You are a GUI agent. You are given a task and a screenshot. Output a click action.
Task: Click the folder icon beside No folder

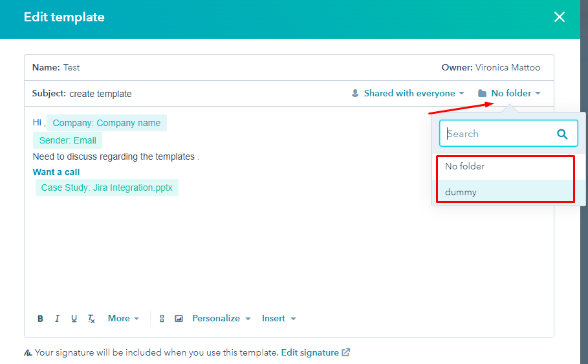[x=483, y=93]
